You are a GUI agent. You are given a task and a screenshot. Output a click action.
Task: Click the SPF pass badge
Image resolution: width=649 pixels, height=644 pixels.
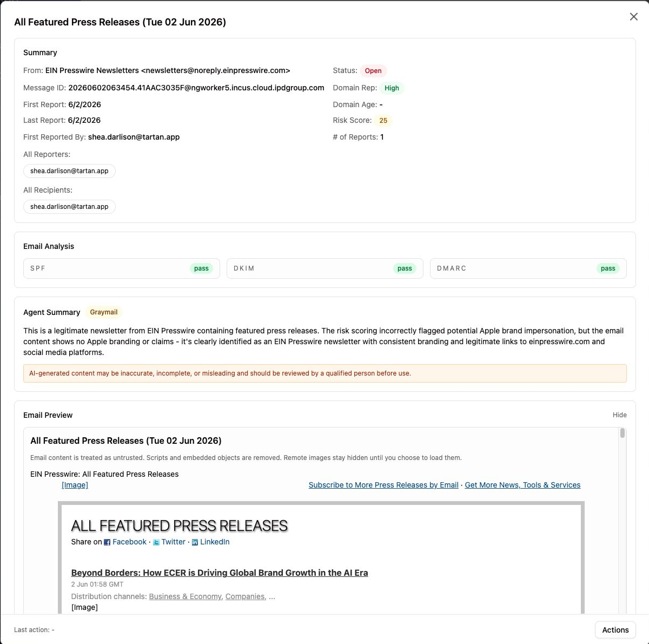201,268
